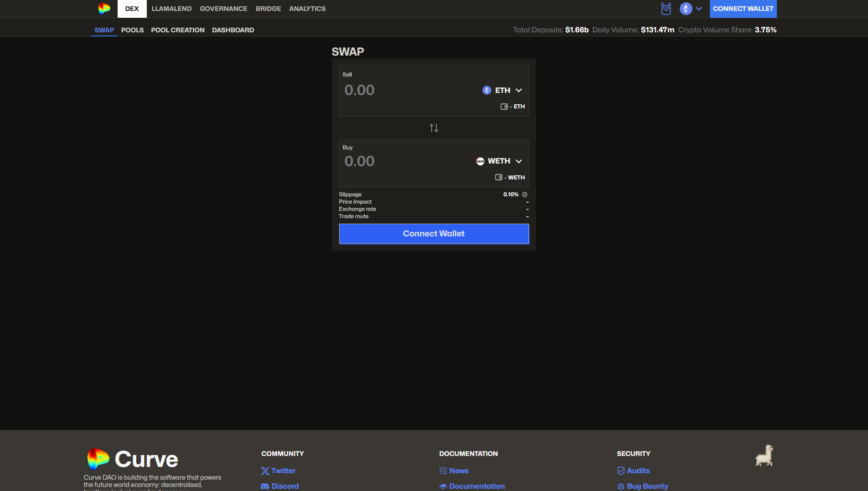Open the Sell token ETH dropdown
This screenshot has width=868, height=491.
click(x=502, y=90)
